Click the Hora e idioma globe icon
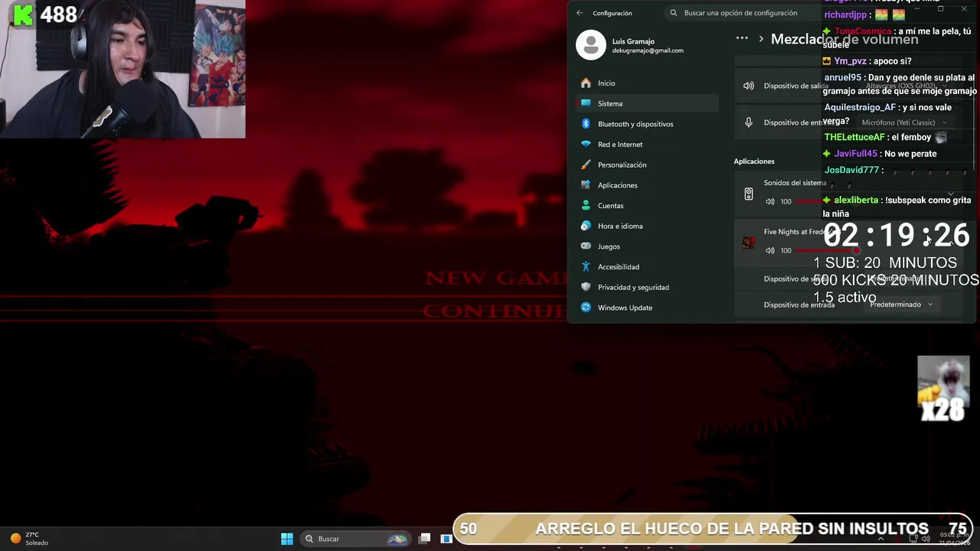980x551 pixels. coord(586,226)
